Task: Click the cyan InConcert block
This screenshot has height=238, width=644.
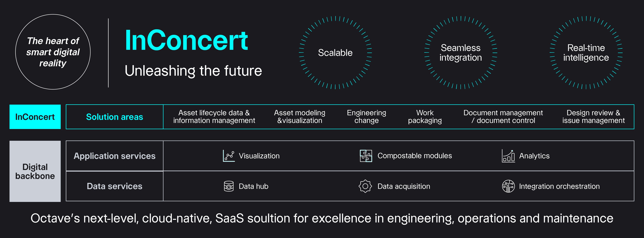Action: point(35,117)
